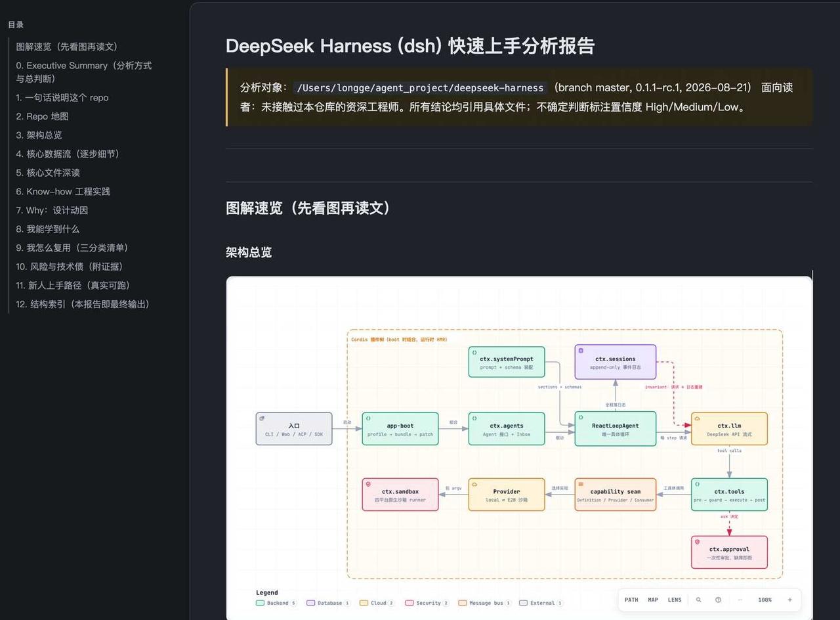This screenshot has width=840, height=620.
Task: Click the 'tool calls' edge label
Action: coord(729,451)
